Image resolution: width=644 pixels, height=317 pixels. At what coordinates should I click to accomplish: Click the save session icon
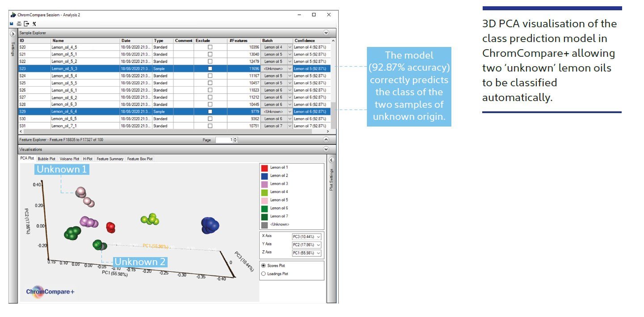pyautogui.click(x=12, y=24)
